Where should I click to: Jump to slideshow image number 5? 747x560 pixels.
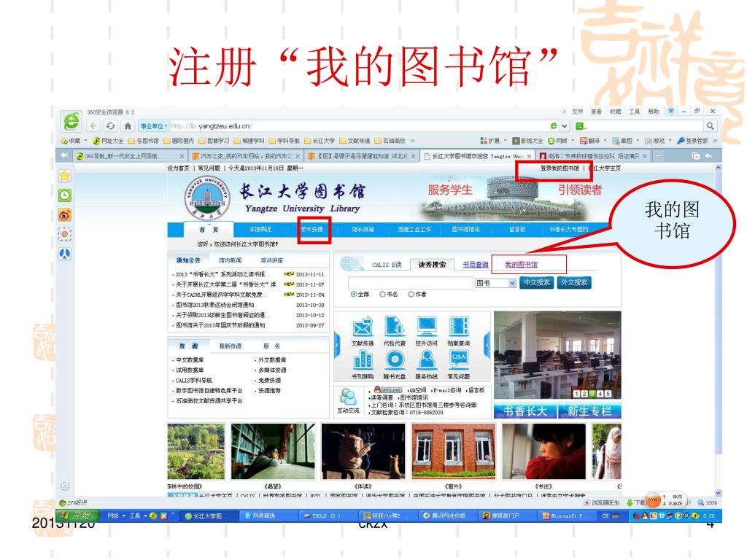pos(608,394)
